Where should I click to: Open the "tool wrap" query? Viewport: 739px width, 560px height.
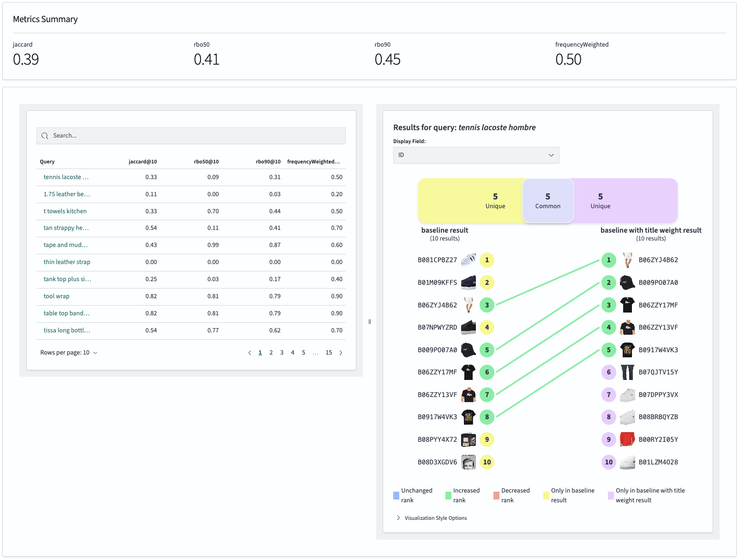point(57,296)
